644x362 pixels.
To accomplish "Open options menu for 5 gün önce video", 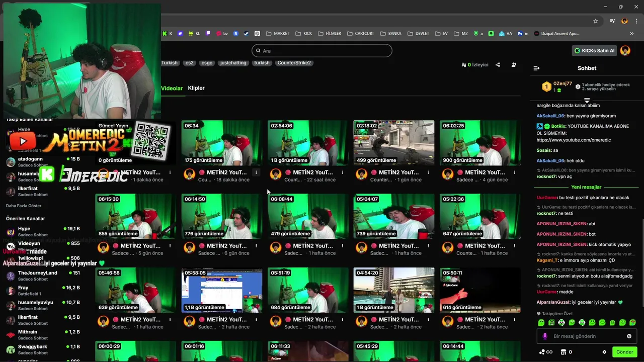I will tap(170, 246).
